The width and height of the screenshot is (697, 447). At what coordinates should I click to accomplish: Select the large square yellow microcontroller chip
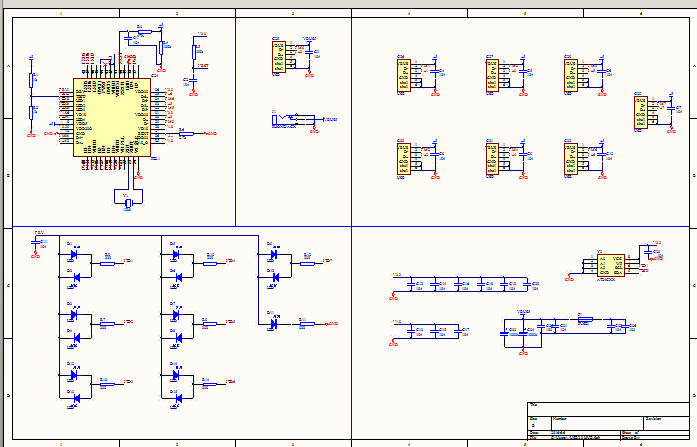[112, 117]
